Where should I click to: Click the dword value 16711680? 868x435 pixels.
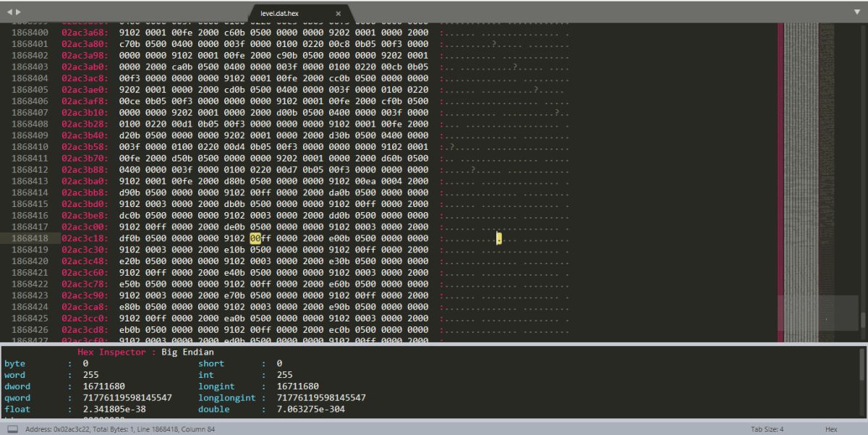coord(103,387)
